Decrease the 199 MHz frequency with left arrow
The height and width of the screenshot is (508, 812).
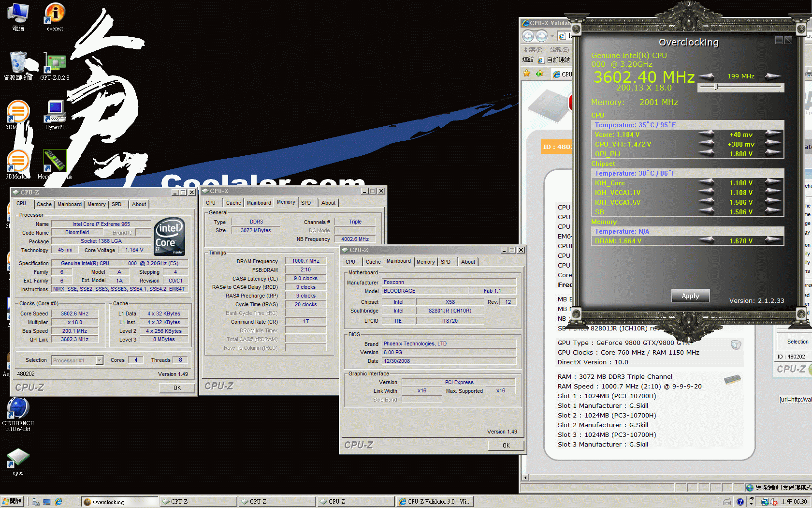pyautogui.click(x=707, y=76)
